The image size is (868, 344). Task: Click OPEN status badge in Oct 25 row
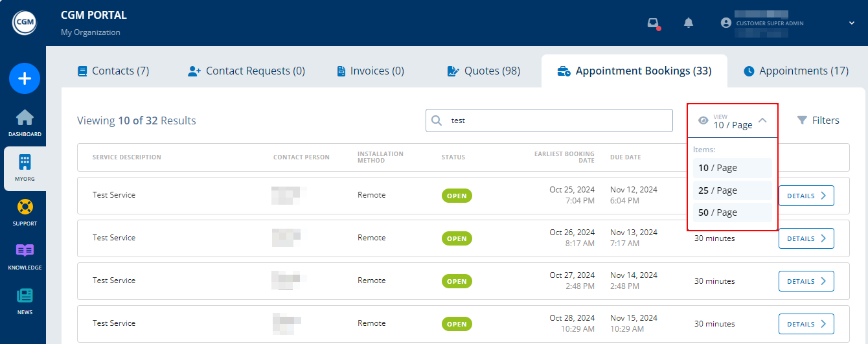(457, 196)
